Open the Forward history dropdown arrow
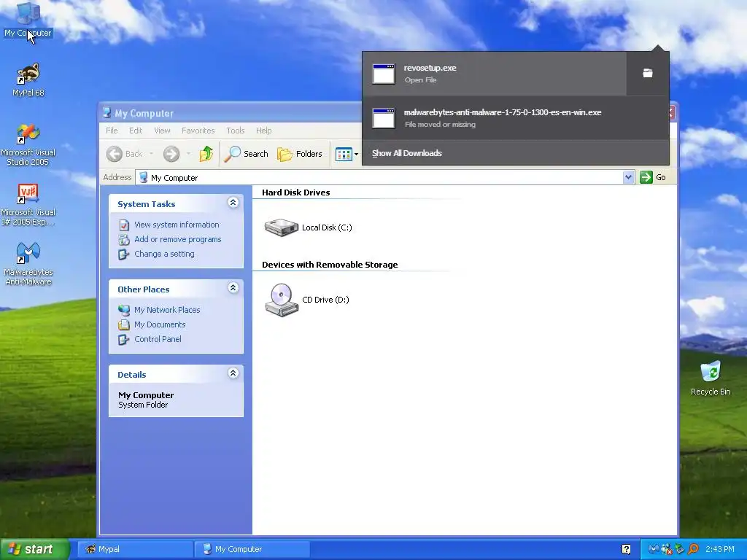 (188, 154)
